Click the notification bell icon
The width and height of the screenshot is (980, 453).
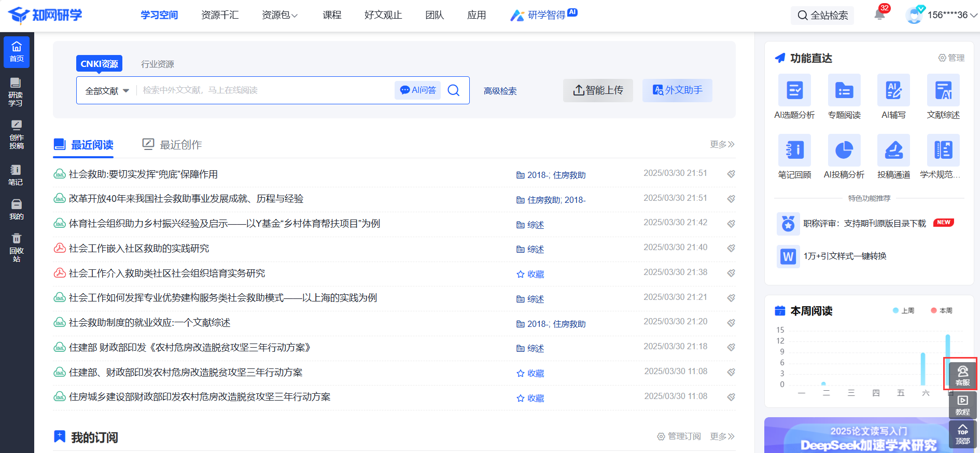(x=880, y=13)
